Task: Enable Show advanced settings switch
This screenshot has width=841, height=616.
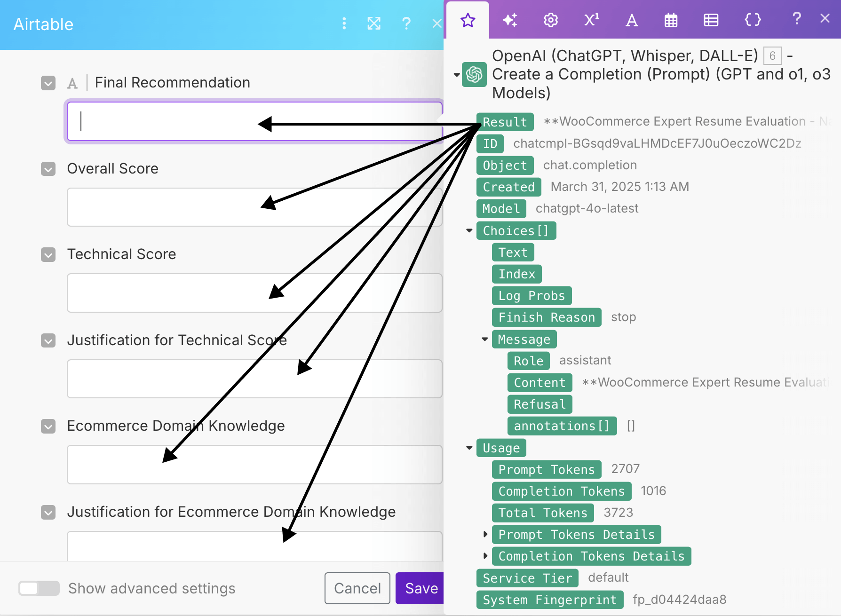Action: tap(39, 588)
